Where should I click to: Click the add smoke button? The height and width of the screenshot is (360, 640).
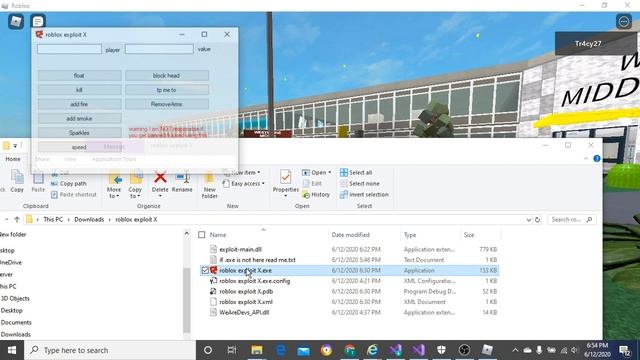click(80, 118)
